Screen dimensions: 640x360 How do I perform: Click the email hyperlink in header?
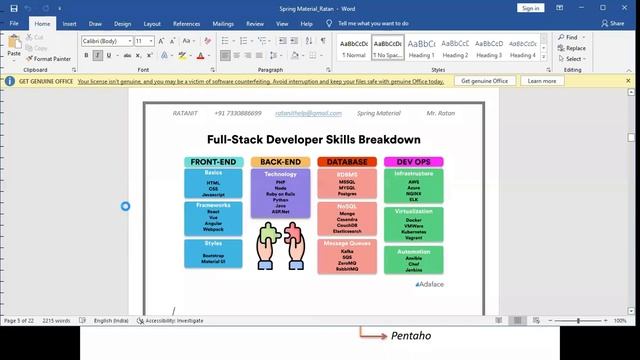(309, 113)
